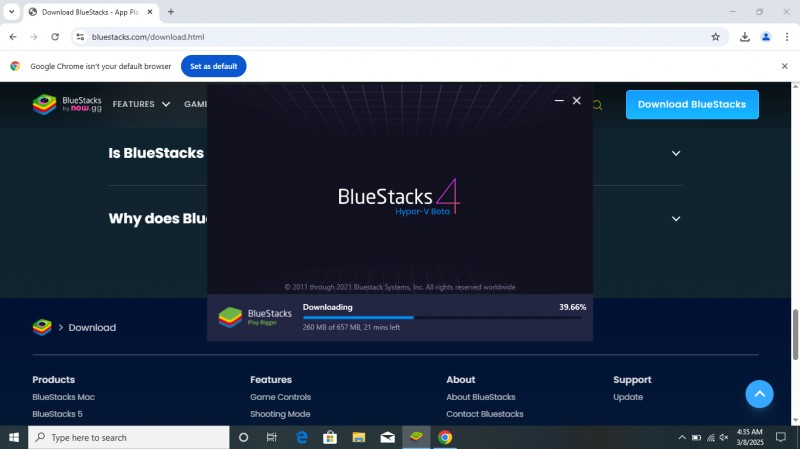Open Chrome profile avatar icon

point(766,37)
